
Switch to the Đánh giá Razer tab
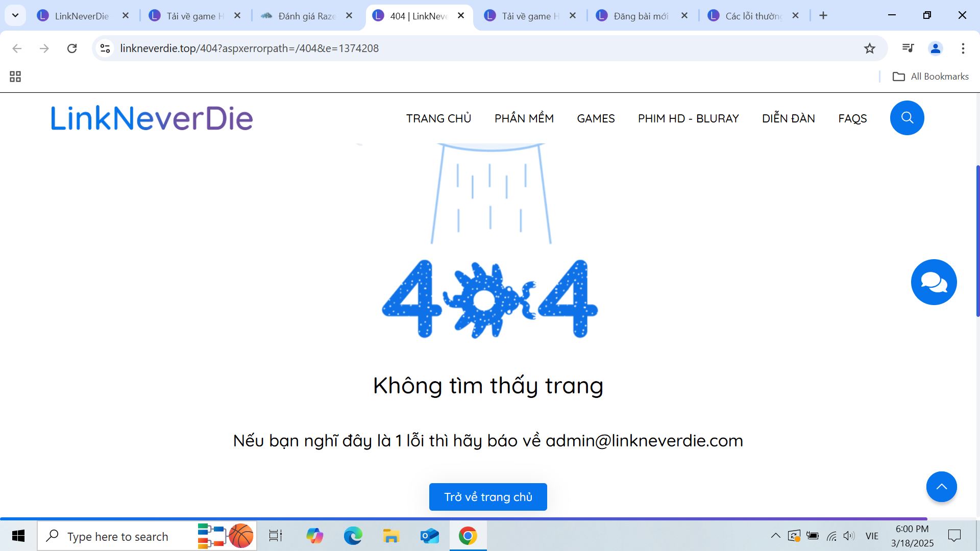[x=301, y=15]
